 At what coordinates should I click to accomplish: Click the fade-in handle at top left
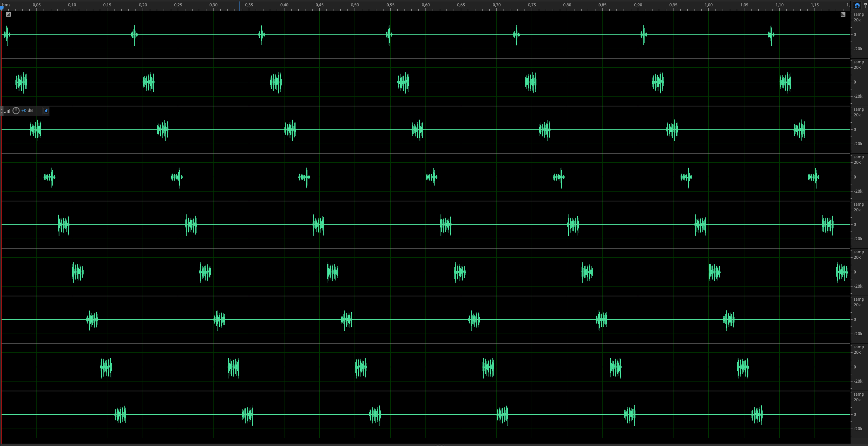[x=8, y=14]
